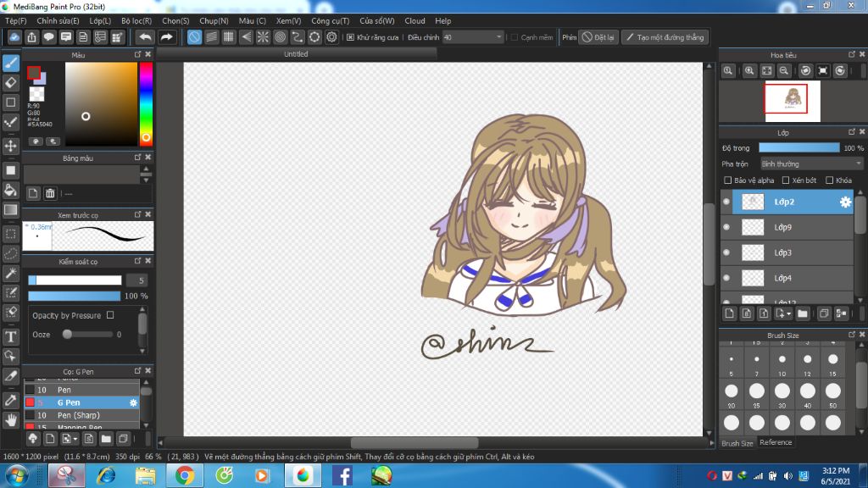Zoom out using Navigator magnifier minus
Viewport: 868px width, 488px height.
coord(784,71)
